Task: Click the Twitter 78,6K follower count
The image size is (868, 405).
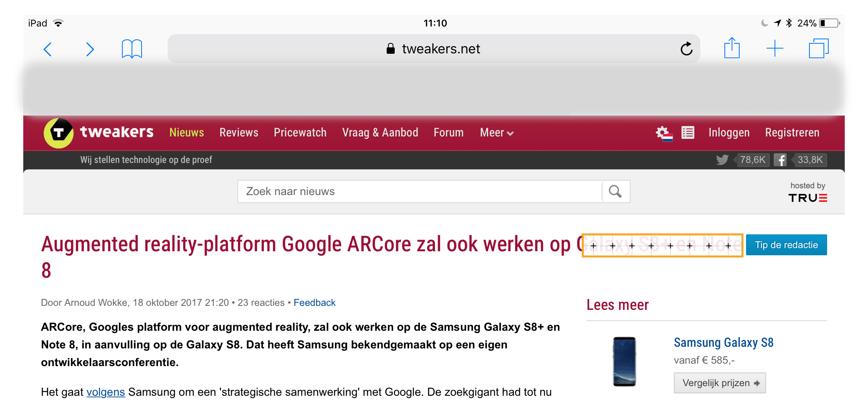Action: pyautogui.click(x=752, y=160)
